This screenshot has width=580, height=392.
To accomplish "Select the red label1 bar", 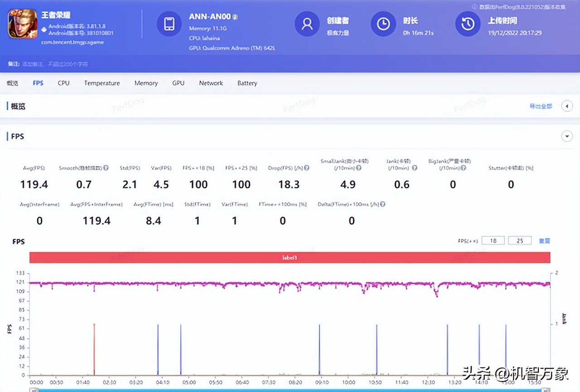I will (x=290, y=258).
